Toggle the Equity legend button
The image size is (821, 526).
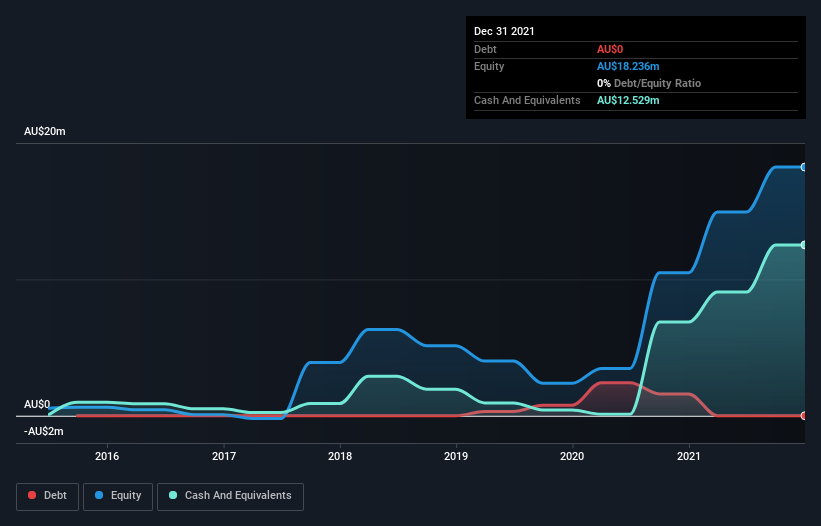pyautogui.click(x=118, y=496)
